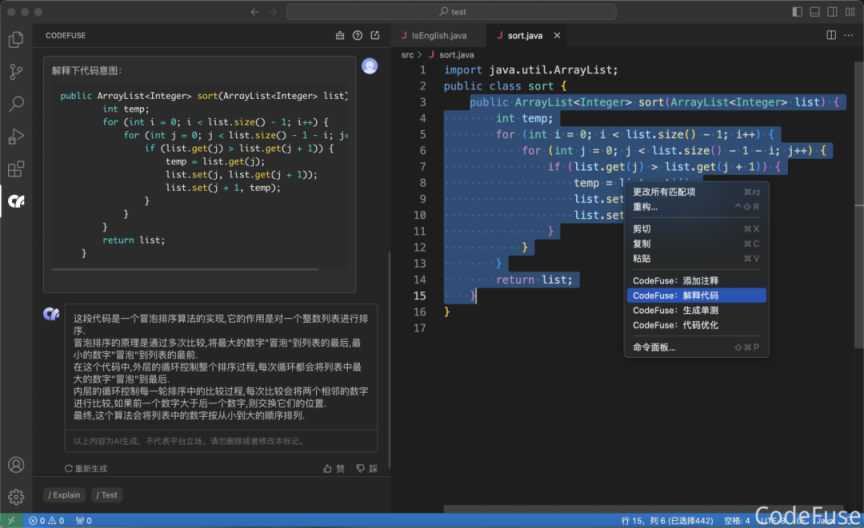The width and height of the screenshot is (864, 528).
Task: Open the Search view in activity bar
Action: point(16,104)
